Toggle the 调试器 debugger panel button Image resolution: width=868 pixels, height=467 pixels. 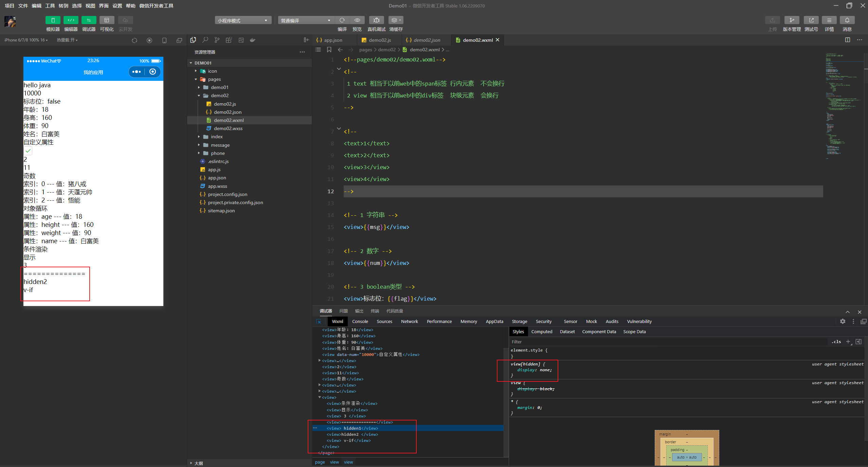click(x=89, y=20)
